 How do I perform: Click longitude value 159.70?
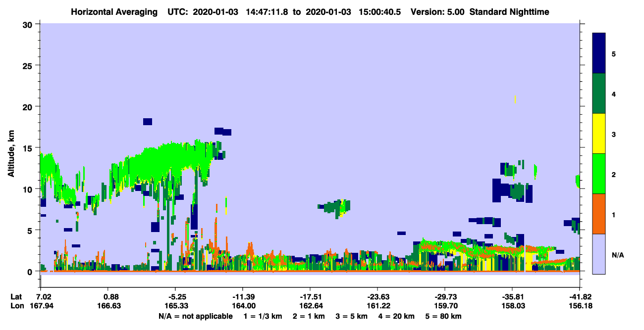[x=447, y=306]
